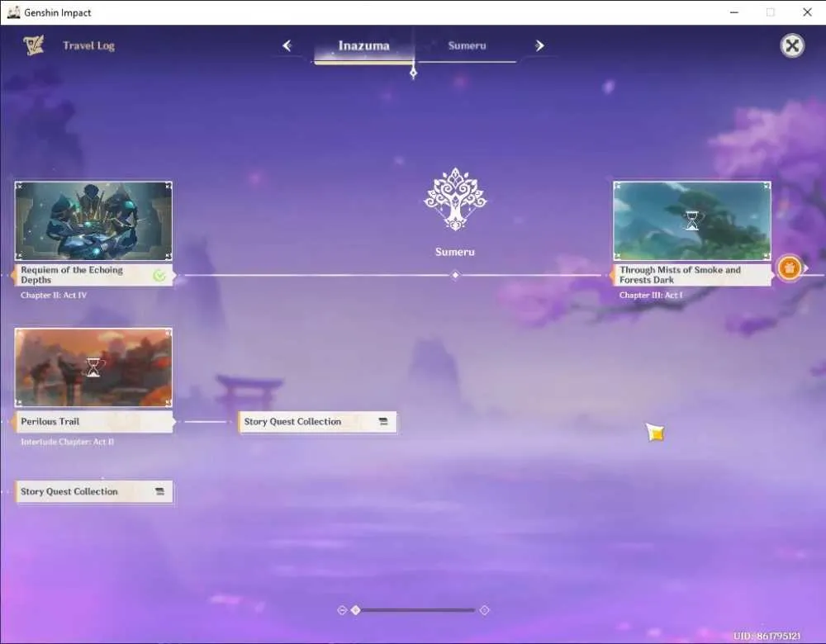The width and height of the screenshot is (826, 644).
Task: Open Through Mists of Smoke thumbnail
Action: (x=691, y=221)
